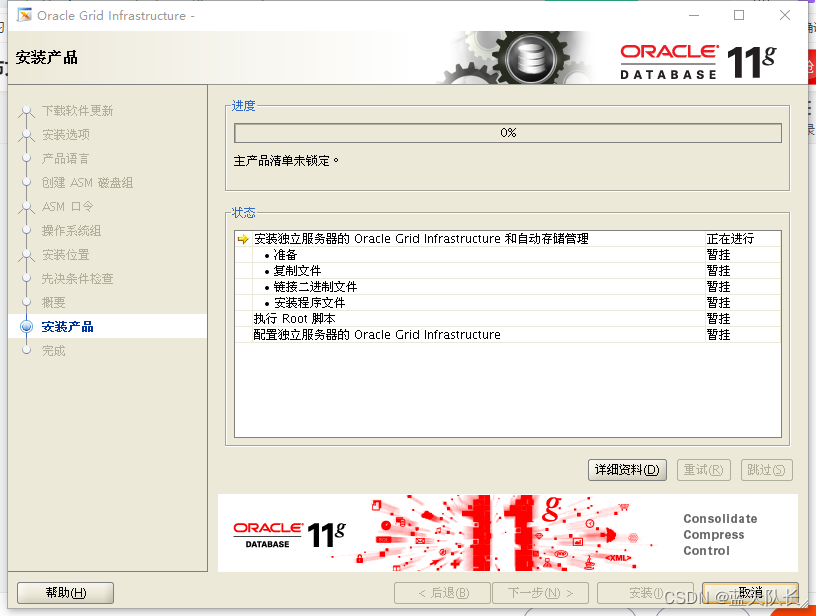
Task: Select the 下载软件更新 step
Action: click(x=78, y=111)
